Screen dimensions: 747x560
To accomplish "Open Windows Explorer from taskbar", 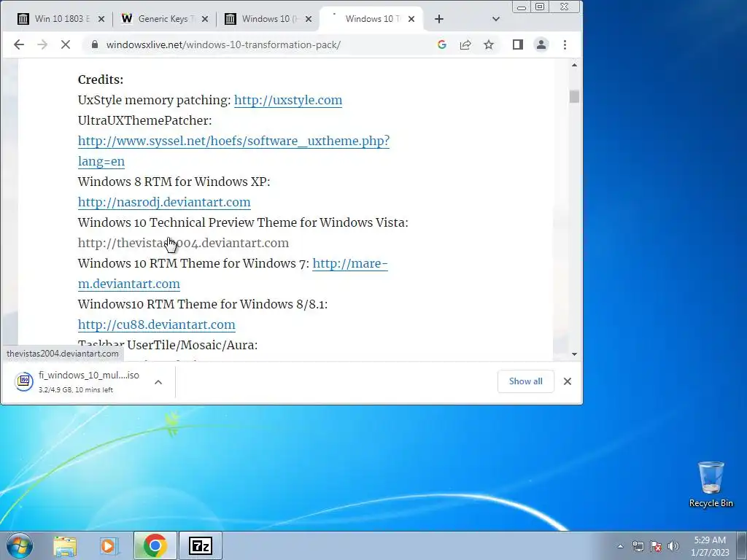I will (65, 546).
